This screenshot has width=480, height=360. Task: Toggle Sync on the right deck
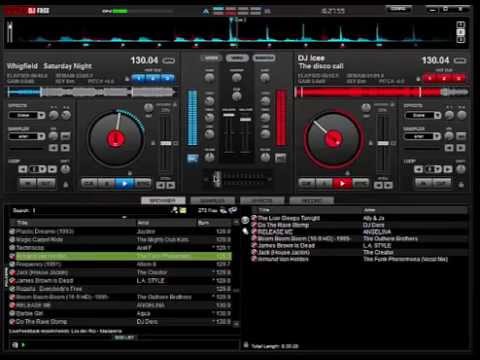(x=360, y=184)
